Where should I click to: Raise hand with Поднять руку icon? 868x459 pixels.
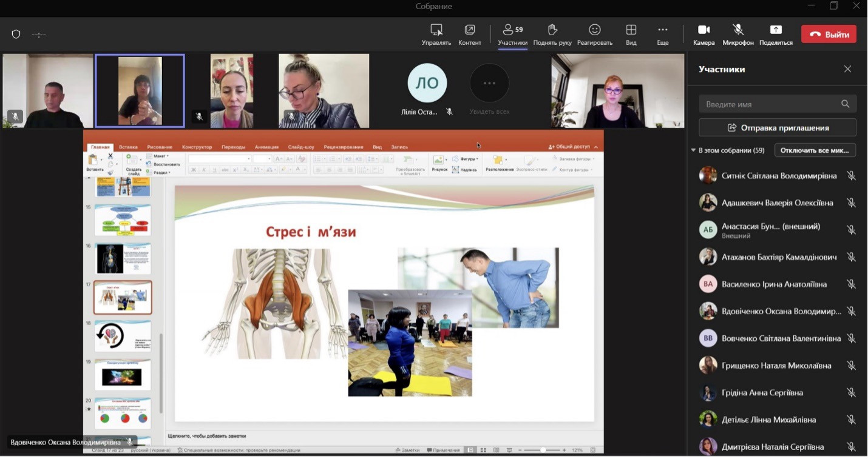552,30
